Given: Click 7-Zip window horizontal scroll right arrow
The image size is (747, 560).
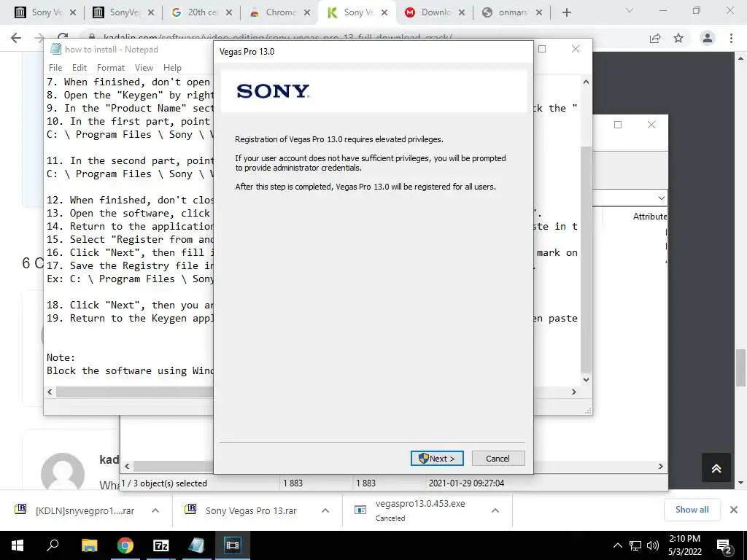Looking at the screenshot, I should (x=660, y=466).
